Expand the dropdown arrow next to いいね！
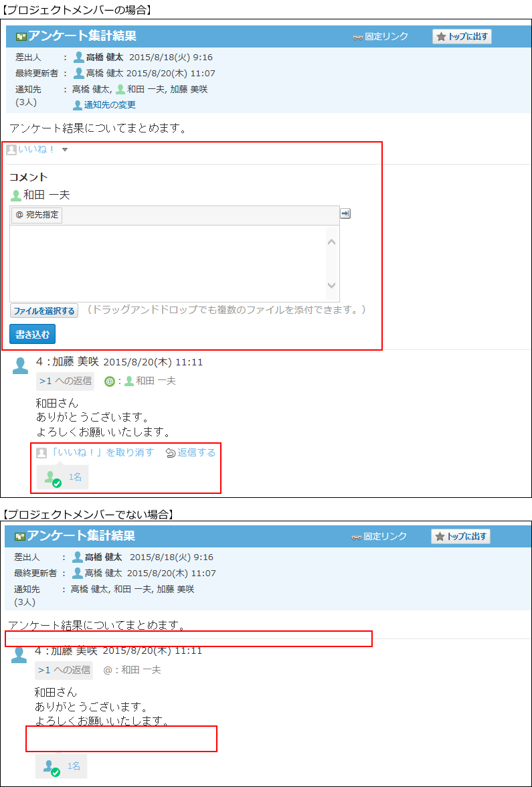The width and height of the screenshot is (532, 787). point(65,150)
